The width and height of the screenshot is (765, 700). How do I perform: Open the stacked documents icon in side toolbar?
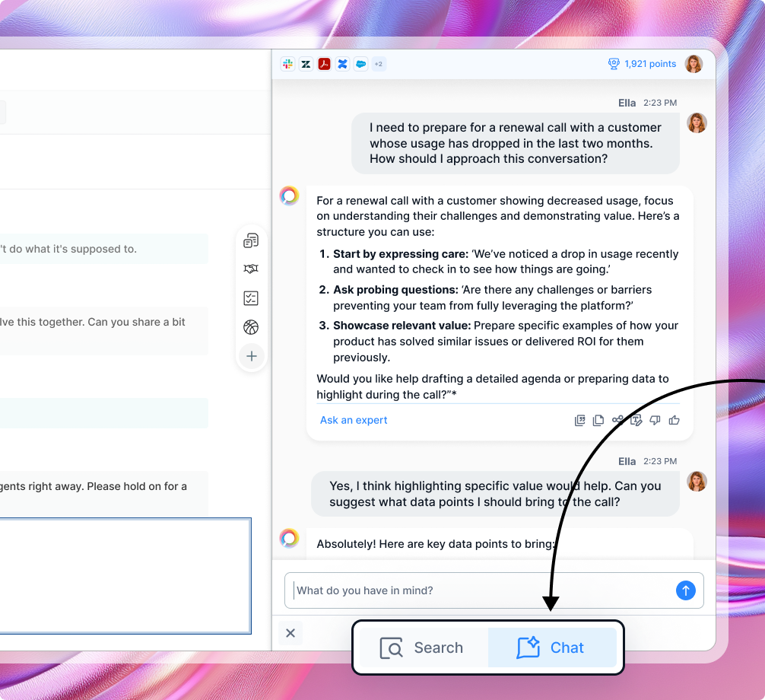(x=251, y=241)
